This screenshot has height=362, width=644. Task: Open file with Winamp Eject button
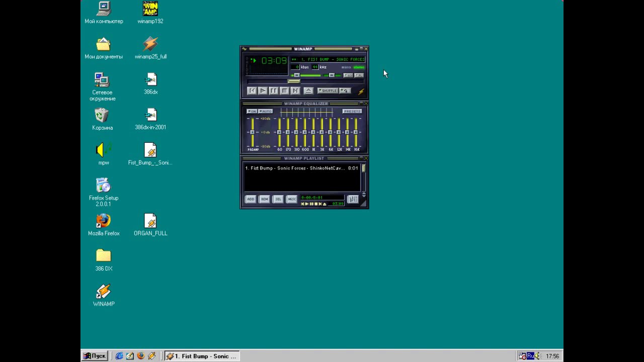coord(308,90)
